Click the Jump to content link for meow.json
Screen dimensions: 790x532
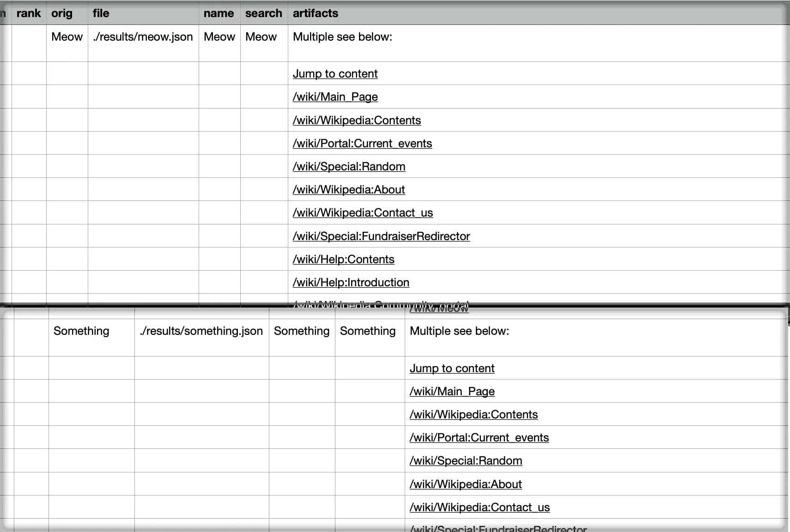335,73
